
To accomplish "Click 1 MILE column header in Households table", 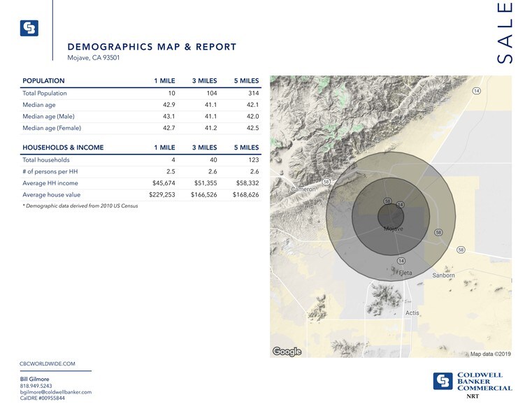I will pyautogui.click(x=164, y=147).
